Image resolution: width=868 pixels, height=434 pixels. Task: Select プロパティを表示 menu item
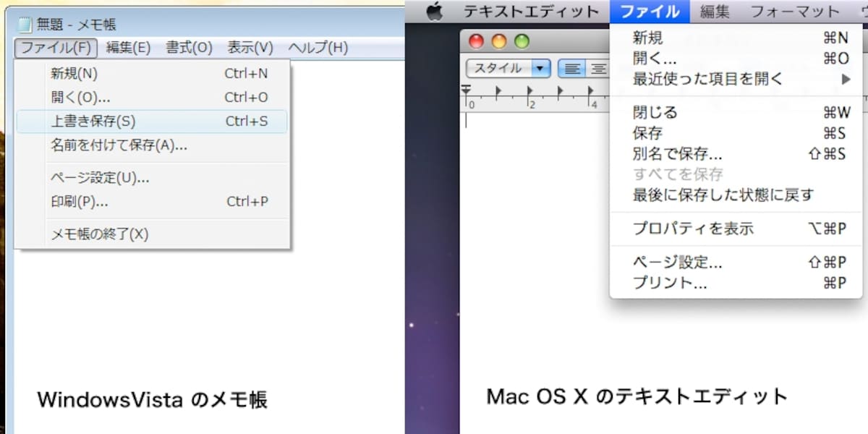click(736, 229)
